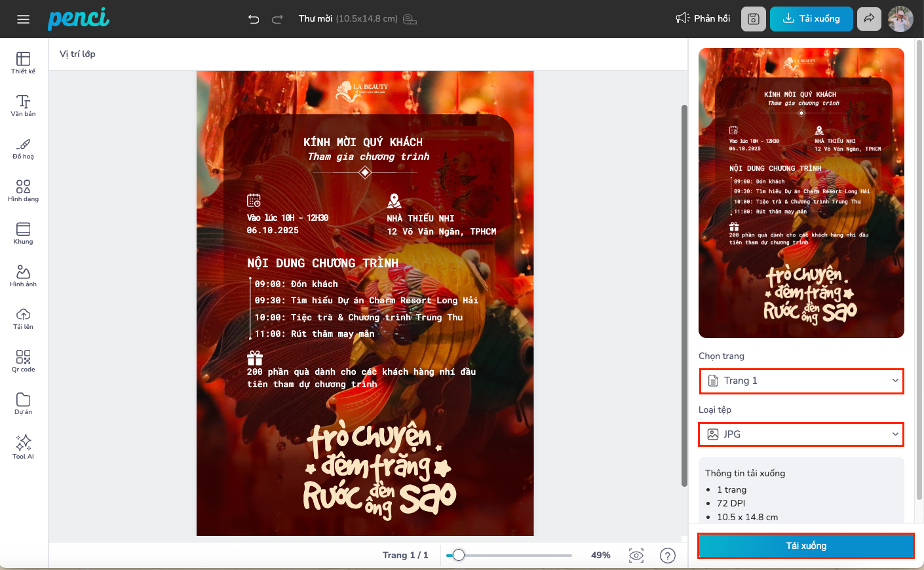This screenshot has width=924, height=570.
Task: Open the Thiết kế design tab
Action: coord(23,63)
